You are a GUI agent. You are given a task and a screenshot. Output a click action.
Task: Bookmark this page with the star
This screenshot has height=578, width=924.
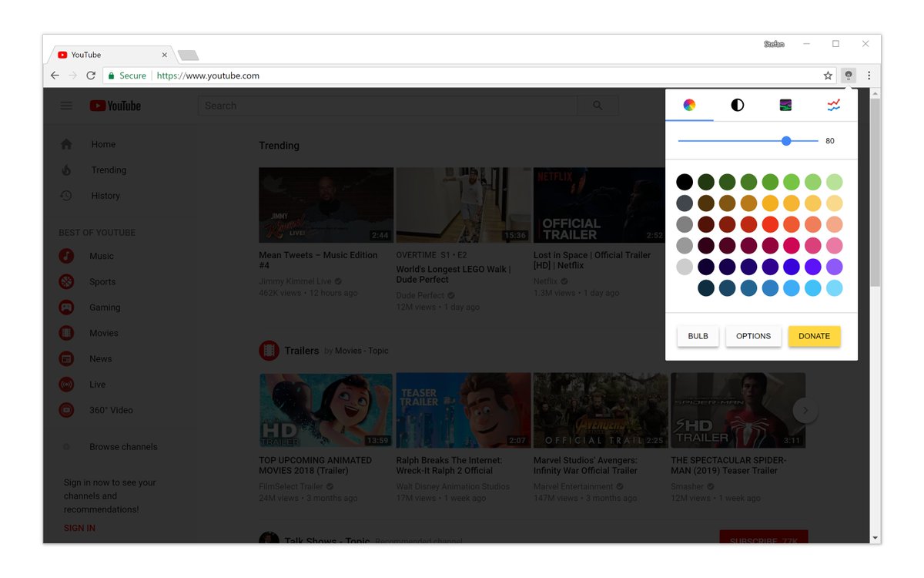[x=828, y=76]
